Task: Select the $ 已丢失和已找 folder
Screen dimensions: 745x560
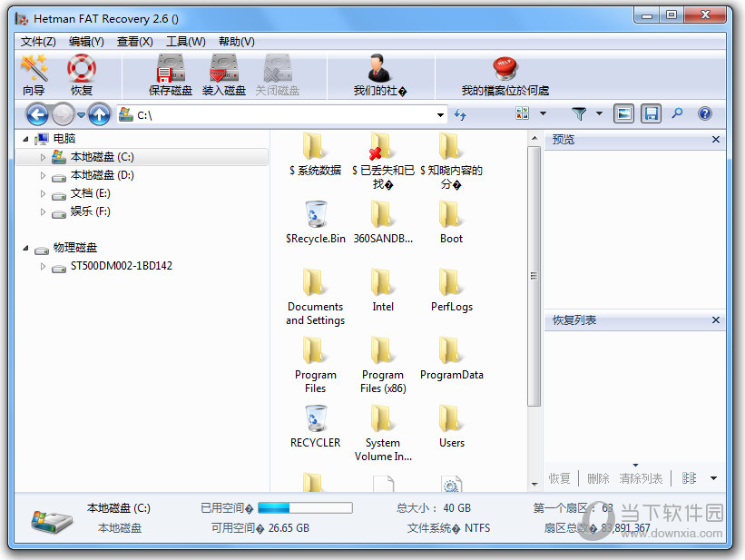Action: [x=383, y=162]
